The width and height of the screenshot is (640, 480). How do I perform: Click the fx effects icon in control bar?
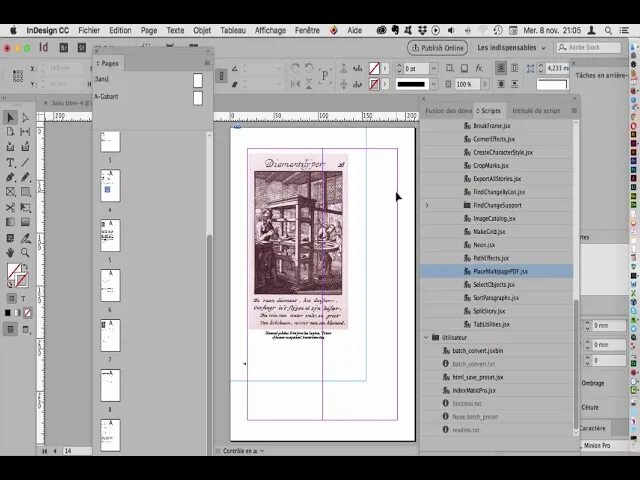(479, 68)
